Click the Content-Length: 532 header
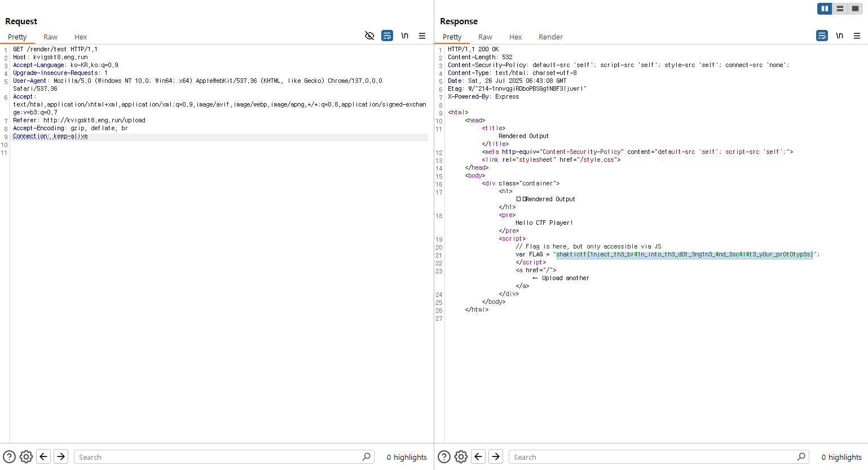The height and width of the screenshot is (470, 868). (x=480, y=57)
